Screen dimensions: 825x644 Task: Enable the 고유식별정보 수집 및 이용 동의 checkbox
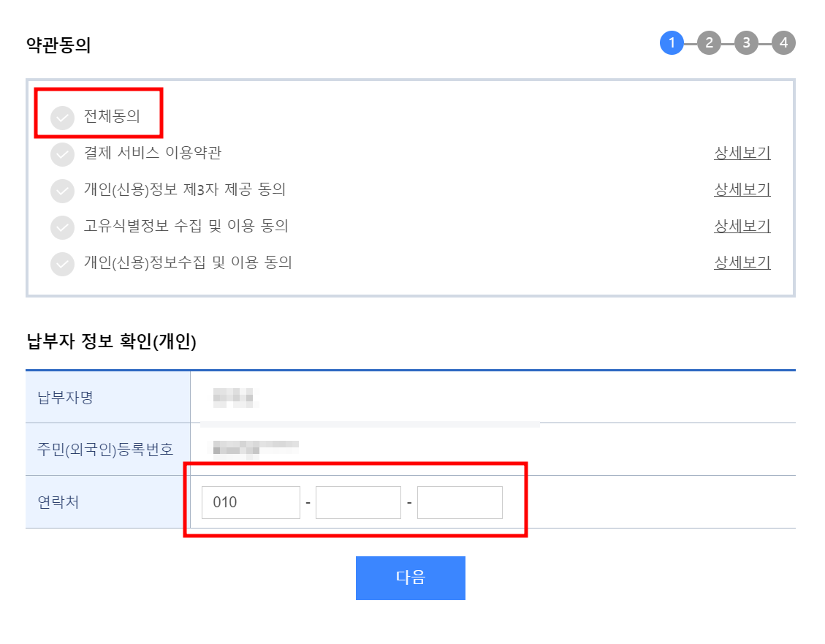(x=62, y=227)
